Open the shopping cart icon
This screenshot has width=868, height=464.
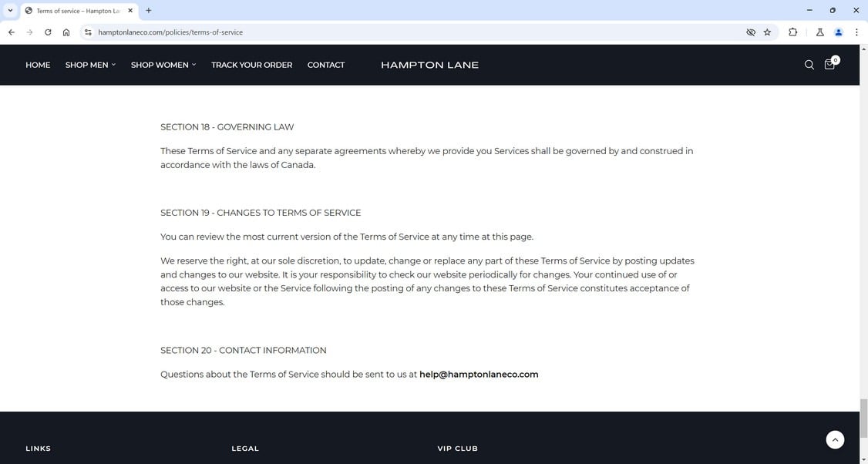point(831,64)
